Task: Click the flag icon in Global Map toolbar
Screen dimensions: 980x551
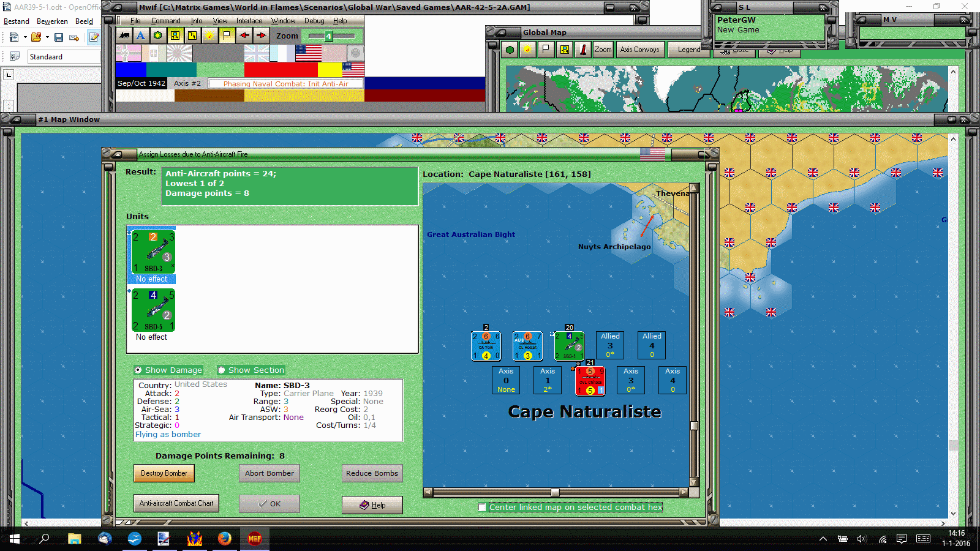Action: pos(546,50)
